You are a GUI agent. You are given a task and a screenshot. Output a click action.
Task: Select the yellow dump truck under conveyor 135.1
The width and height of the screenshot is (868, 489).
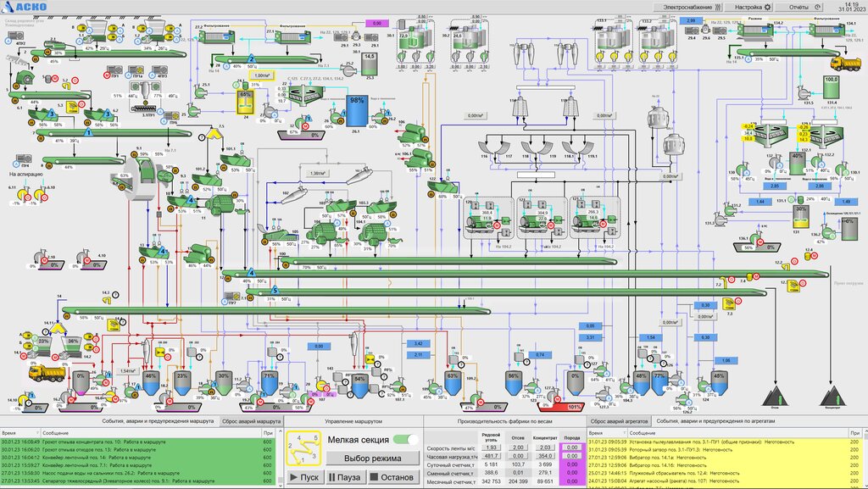[x=845, y=63]
